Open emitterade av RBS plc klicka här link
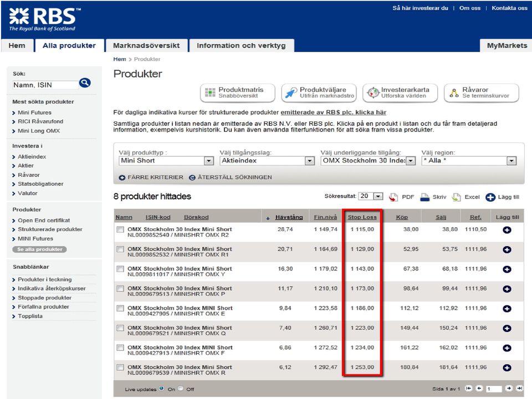 334,112
